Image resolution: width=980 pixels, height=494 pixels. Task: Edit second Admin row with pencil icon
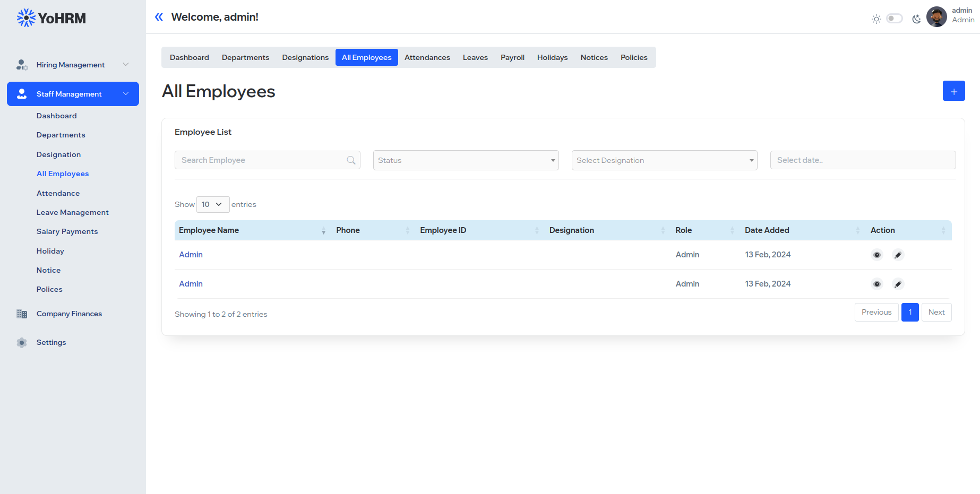pyautogui.click(x=898, y=284)
